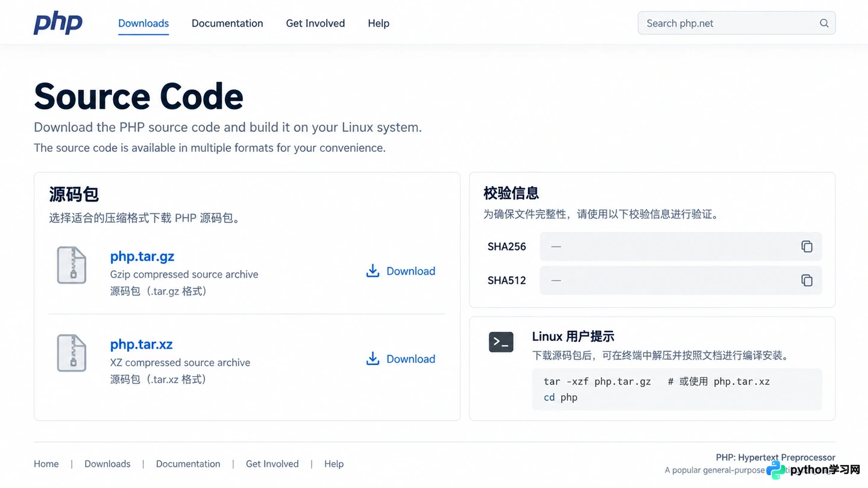Click the php.tar.xz archive file icon
Viewport: 868px width, 488px height.
72,353
